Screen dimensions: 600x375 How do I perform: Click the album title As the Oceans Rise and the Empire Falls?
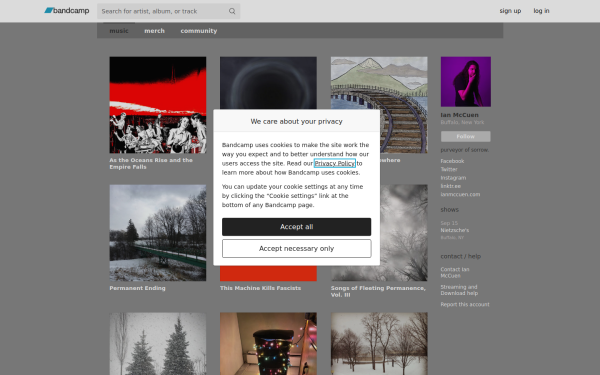pos(151,163)
